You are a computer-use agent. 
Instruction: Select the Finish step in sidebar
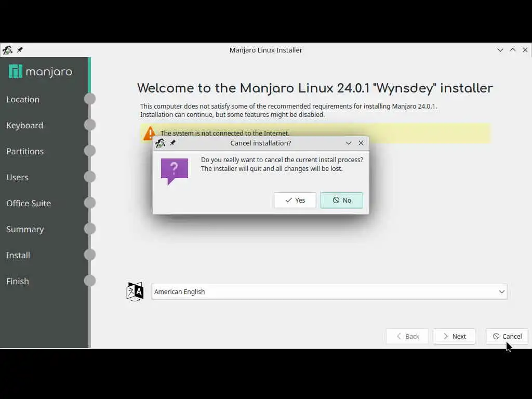click(17, 281)
